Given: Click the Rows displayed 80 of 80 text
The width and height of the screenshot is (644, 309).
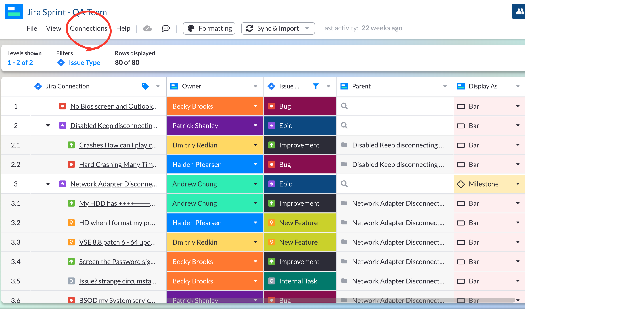Looking at the screenshot, I should pos(135,58).
